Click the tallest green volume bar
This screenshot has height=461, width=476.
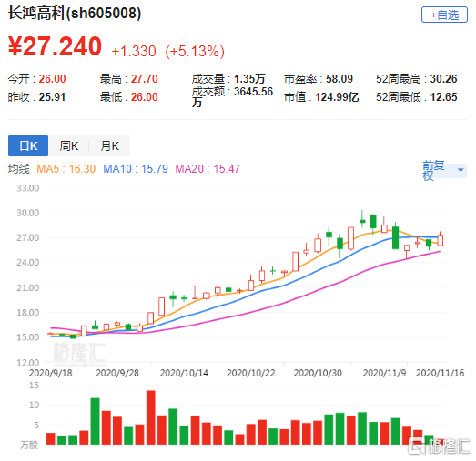[95, 421]
